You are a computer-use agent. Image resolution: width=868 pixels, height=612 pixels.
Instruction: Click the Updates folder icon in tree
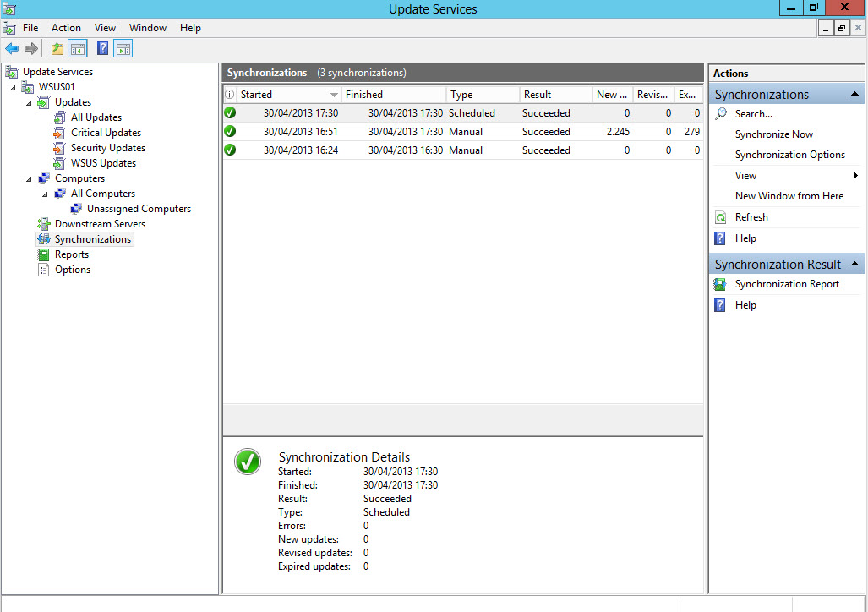click(x=43, y=102)
